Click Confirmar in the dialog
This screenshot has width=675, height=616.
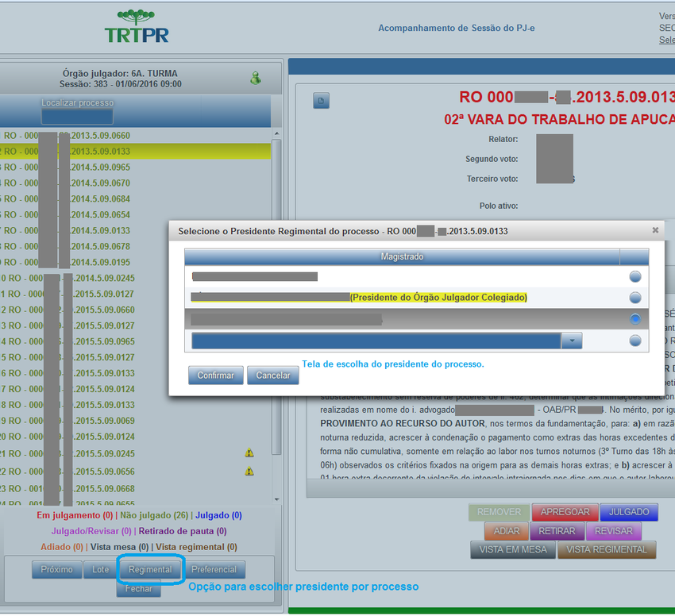pos(216,375)
